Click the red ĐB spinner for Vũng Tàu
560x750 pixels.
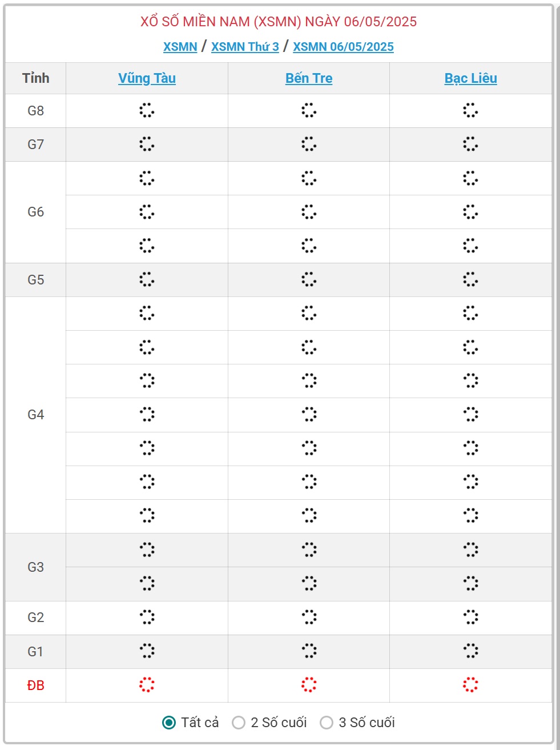(x=147, y=685)
